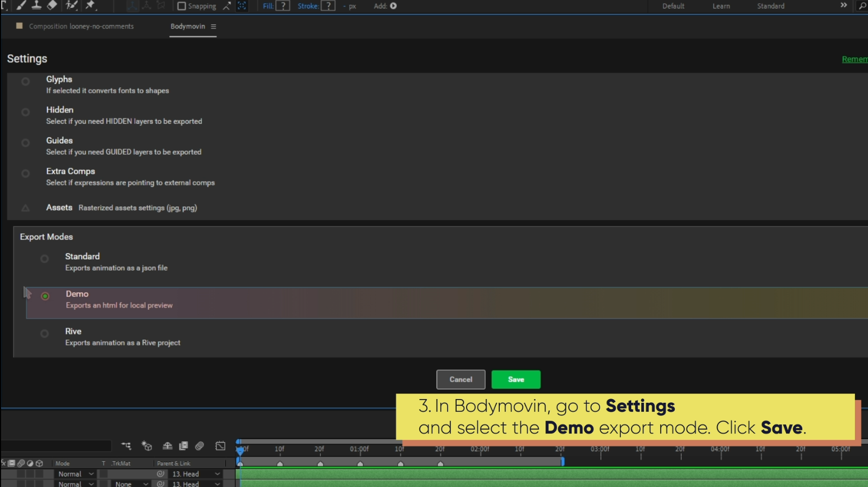Click the TrkMat column header
Viewport: 868px width, 487px height.
pos(121,463)
